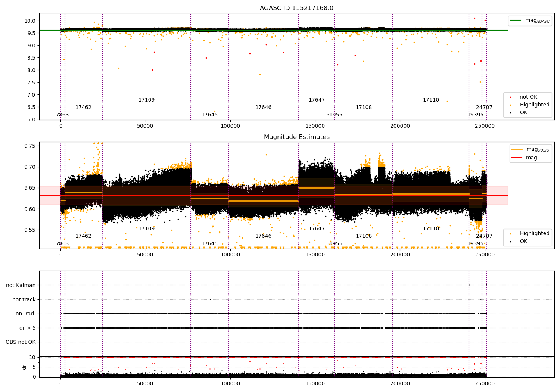
Task: Pick obsid label 17645 in the AGASC plot
Action: pyautogui.click(x=209, y=115)
